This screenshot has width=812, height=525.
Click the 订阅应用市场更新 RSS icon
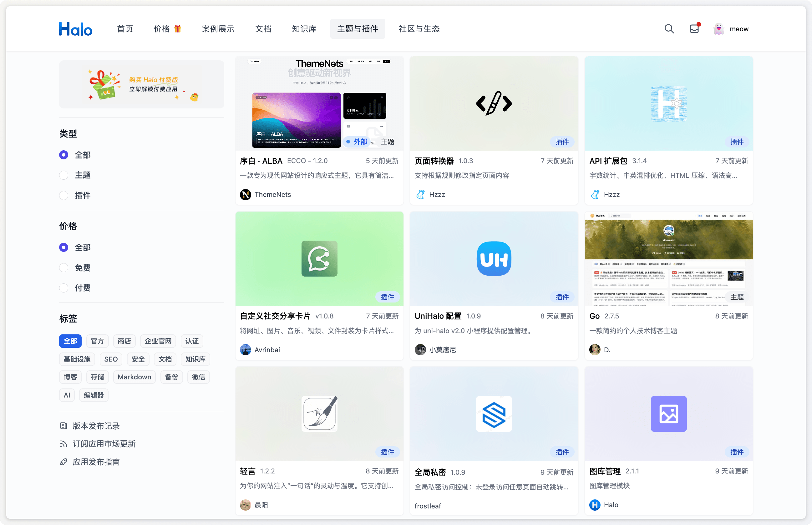click(x=63, y=444)
